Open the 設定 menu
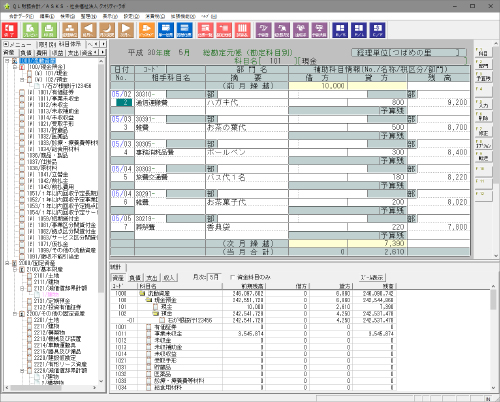This screenshot has height=402, width=500. point(131,16)
